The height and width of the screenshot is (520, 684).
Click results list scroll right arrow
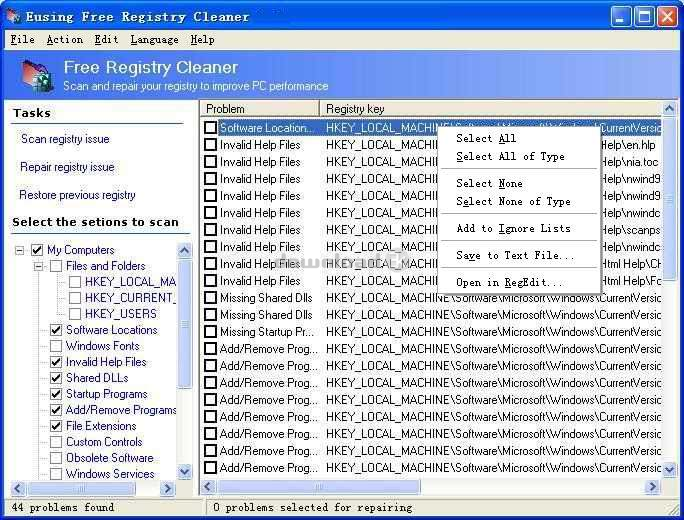click(x=652, y=486)
